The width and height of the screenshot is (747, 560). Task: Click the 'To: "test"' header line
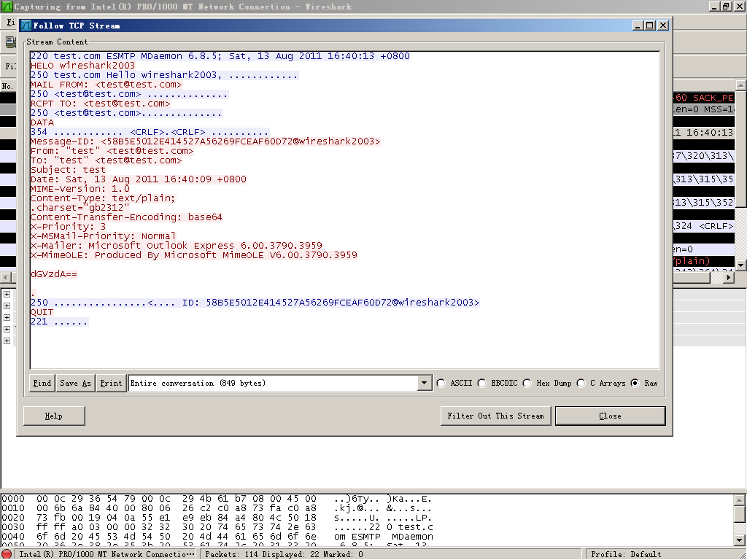(x=107, y=161)
